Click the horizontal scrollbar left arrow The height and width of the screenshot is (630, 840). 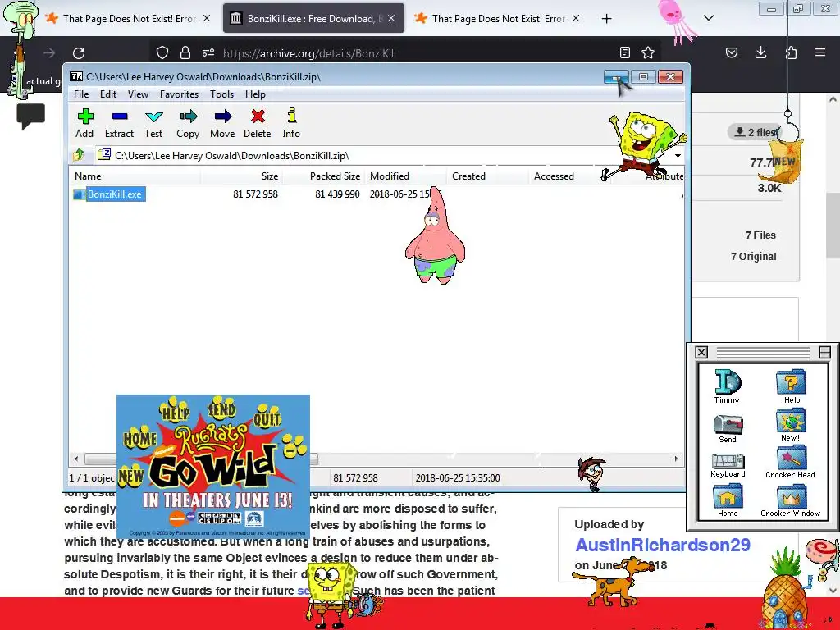pyautogui.click(x=76, y=459)
